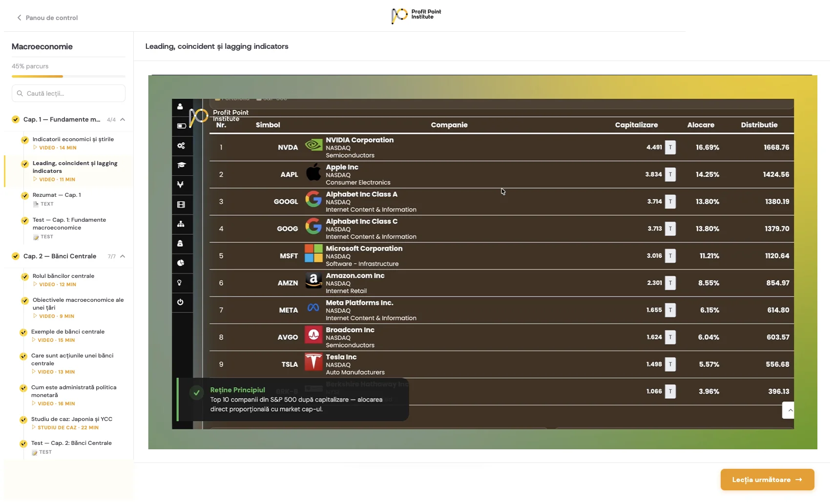The image size is (834, 504).
Task: Click the 8.55% allocation for Amazon
Action: coord(709,283)
